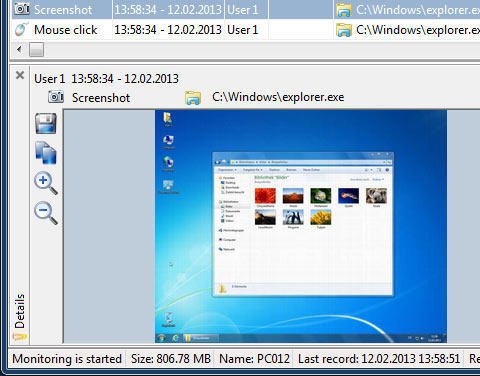The height and width of the screenshot is (376, 480).
Task: Click the captured desktop screenshot preview
Action: [x=301, y=226]
